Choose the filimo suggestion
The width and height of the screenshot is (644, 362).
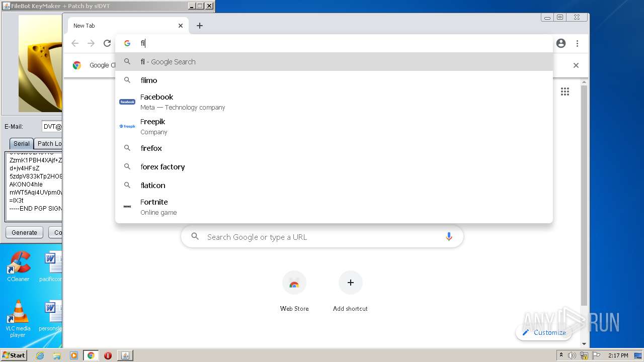(334, 80)
